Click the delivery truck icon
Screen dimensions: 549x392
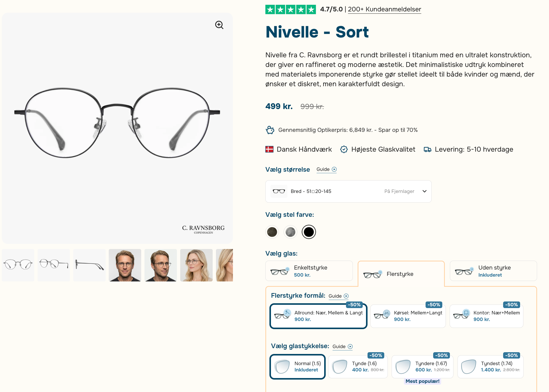427,150
